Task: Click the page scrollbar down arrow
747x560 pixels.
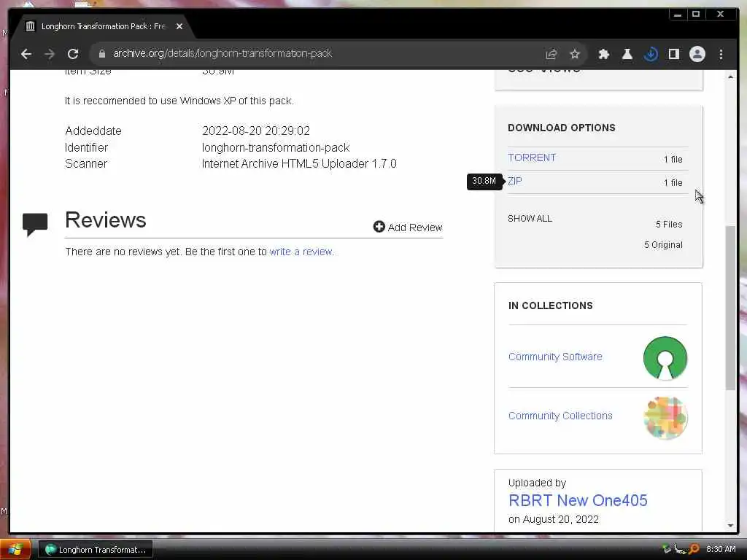Action: coord(731,526)
